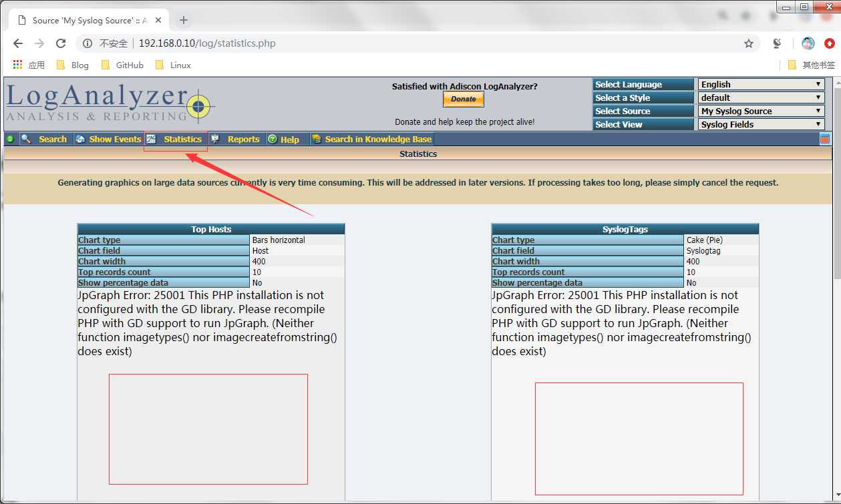Go back to the previous page
The width and height of the screenshot is (841, 504).
pyautogui.click(x=18, y=43)
